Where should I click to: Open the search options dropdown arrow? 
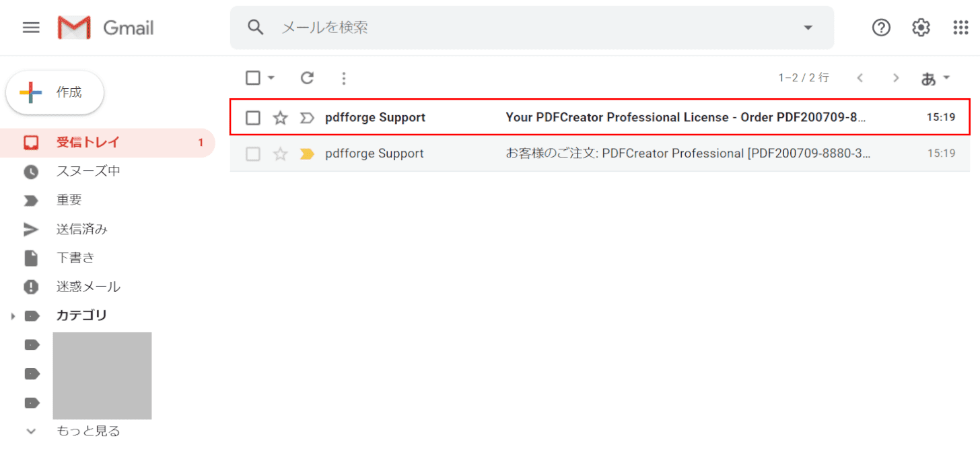click(808, 28)
